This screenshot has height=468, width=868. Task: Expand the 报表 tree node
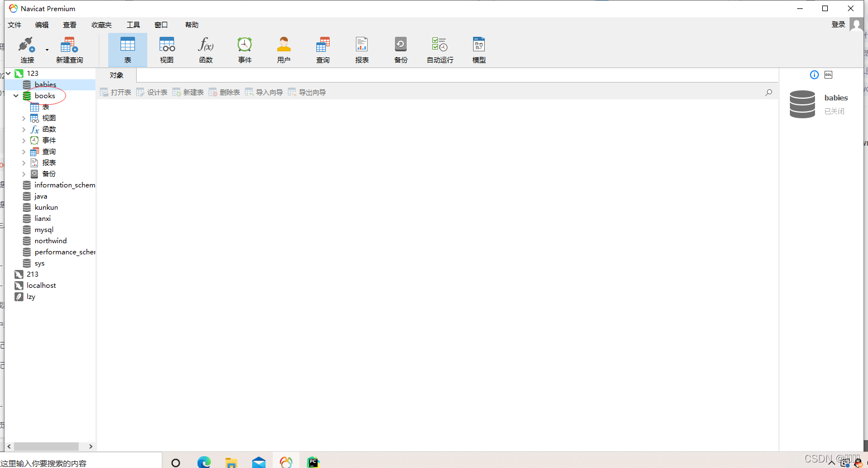tap(24, 163)
